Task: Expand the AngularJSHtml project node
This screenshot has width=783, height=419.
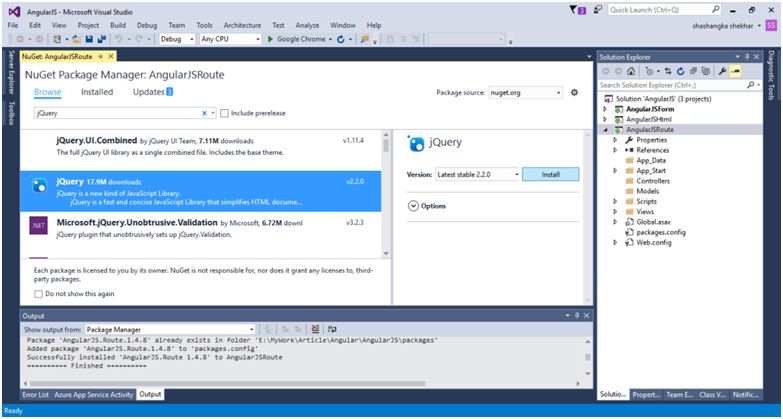Action: [606, 119]
